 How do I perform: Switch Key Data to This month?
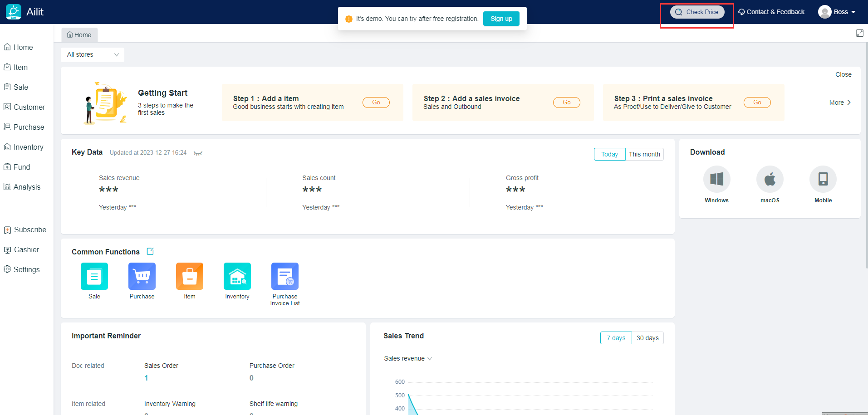pyautogui.click(x=644, y=154)
